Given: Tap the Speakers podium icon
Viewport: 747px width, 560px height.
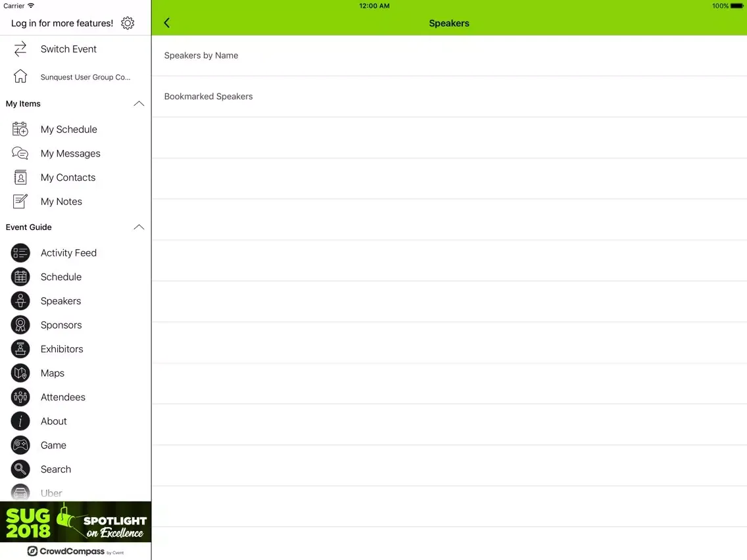Looking at the screenshot, I should coord(20,301).
